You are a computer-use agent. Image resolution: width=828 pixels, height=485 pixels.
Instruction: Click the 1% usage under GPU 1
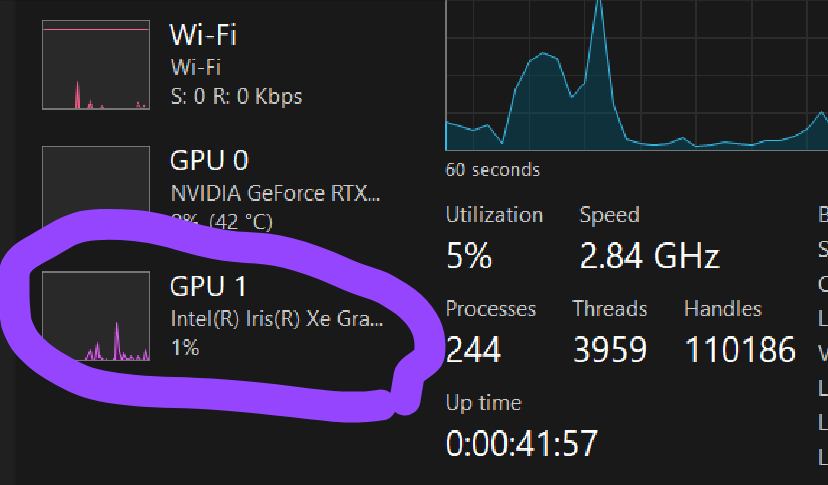[x=185, y=348]
